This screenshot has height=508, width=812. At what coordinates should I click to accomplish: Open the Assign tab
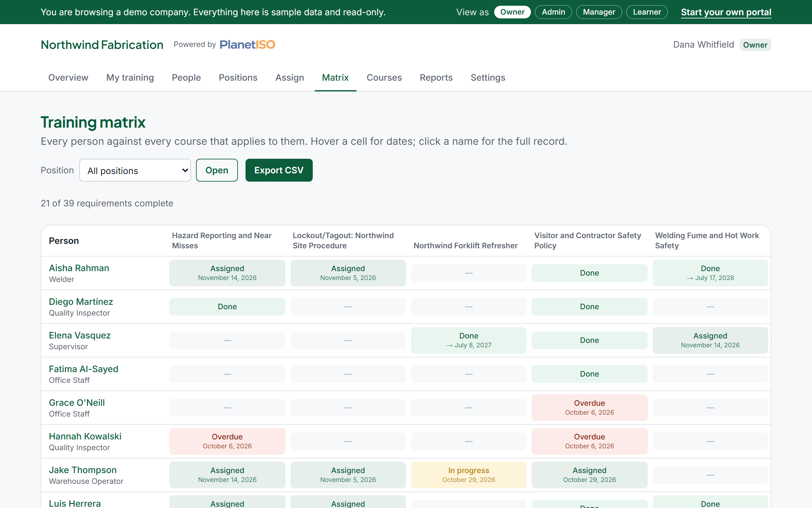(x=290, y=77)
